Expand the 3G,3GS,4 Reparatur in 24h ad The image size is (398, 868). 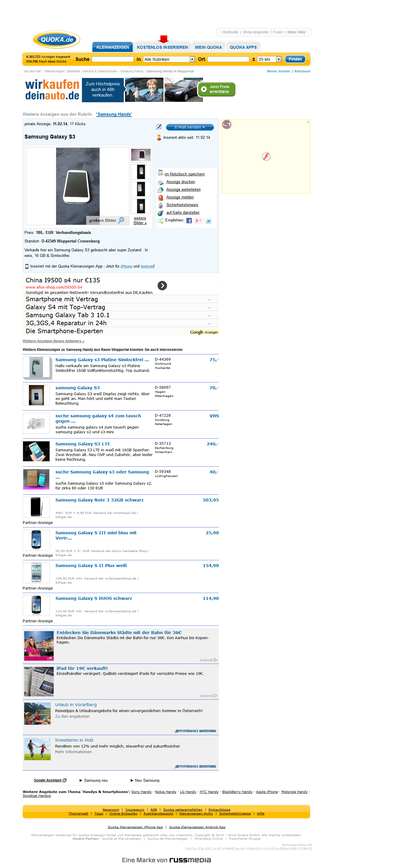point(209,324)
